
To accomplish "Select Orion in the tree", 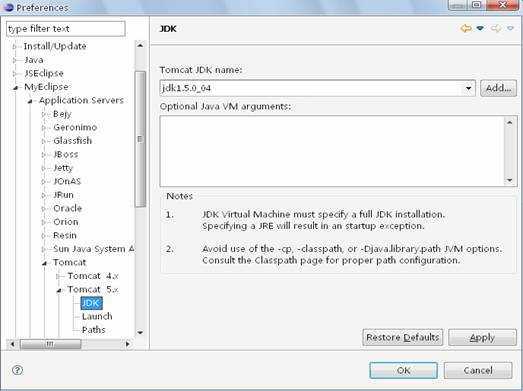I will pos(66,222).
